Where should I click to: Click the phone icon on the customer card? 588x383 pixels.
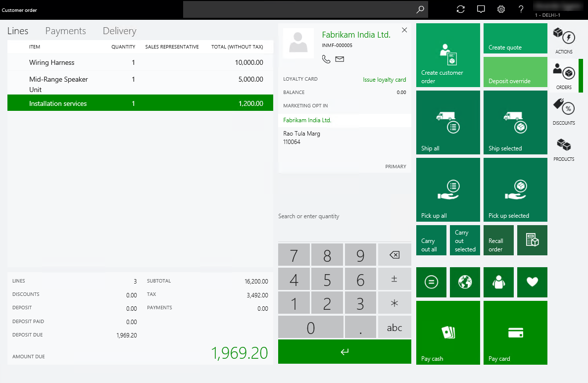326,59
